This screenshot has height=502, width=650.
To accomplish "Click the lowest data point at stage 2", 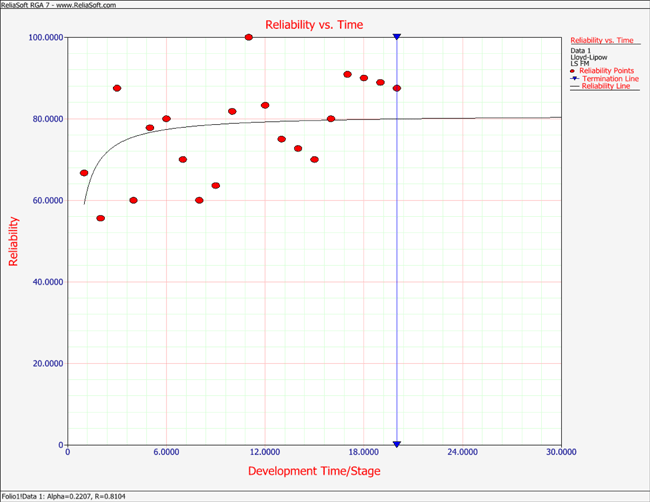I will [100, 218].
